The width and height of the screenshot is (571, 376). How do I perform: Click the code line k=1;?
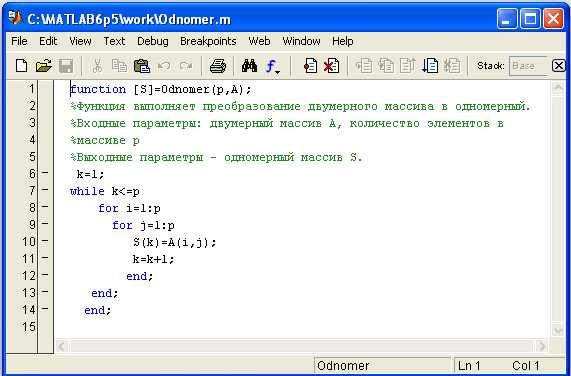pos(90,175)
